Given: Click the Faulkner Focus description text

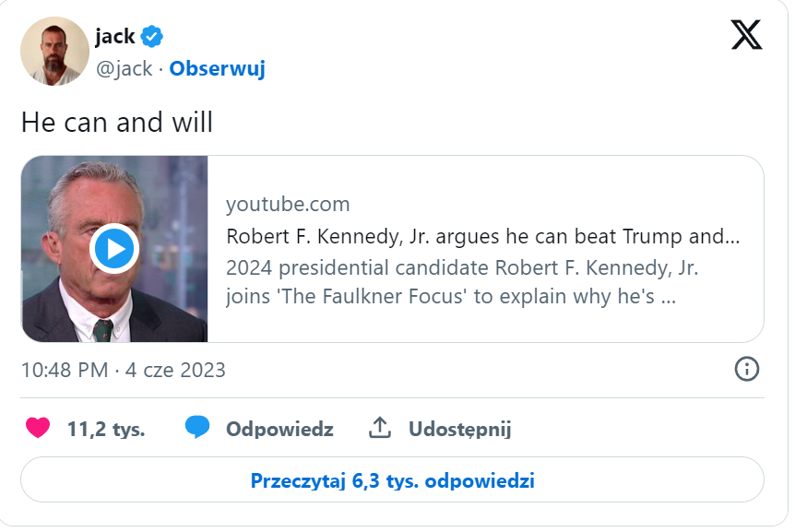Looking at the screenshot, I should [x=462, y=282].
